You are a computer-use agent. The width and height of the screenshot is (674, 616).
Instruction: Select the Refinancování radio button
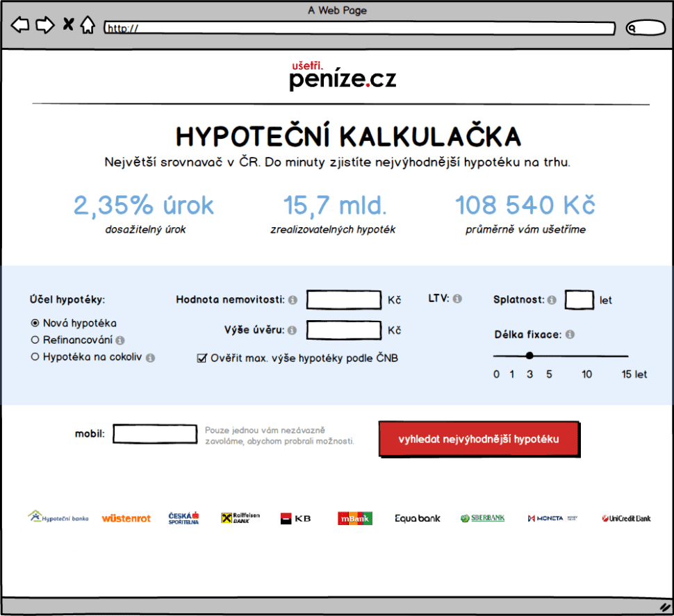pyautogui.click(x=35, y=340)
